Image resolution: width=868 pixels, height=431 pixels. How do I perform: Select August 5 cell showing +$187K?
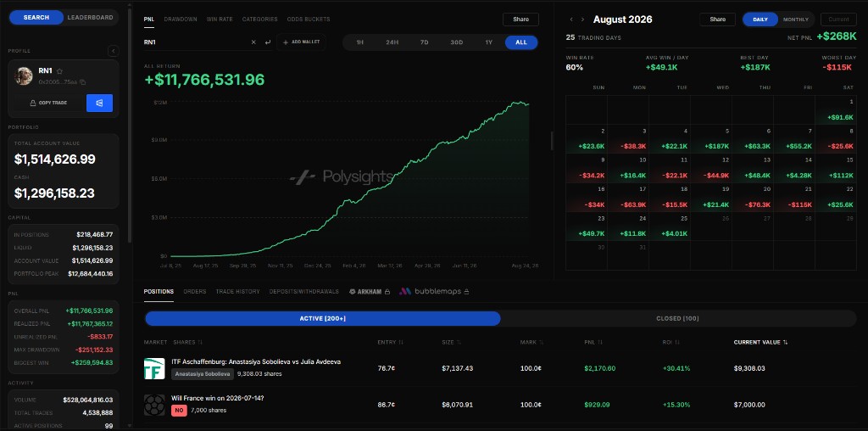coord(711,138)
